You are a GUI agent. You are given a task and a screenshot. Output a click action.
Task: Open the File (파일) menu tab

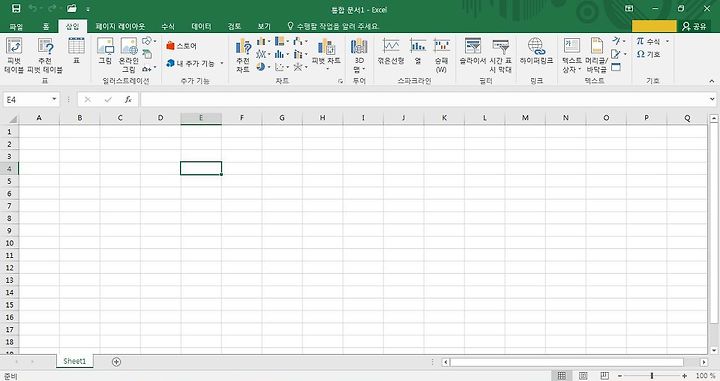(x=16, y=26)
